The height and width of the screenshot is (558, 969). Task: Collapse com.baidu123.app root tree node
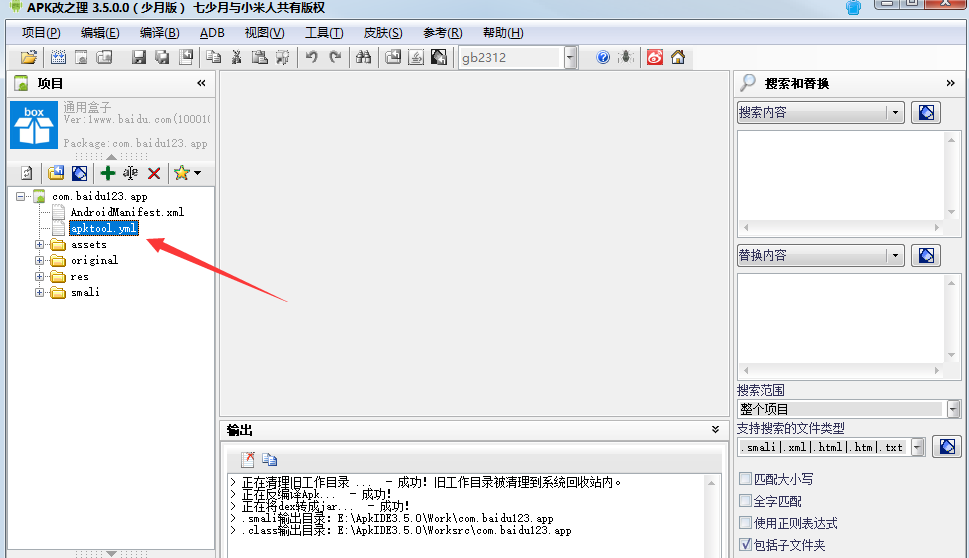(20, 197)
